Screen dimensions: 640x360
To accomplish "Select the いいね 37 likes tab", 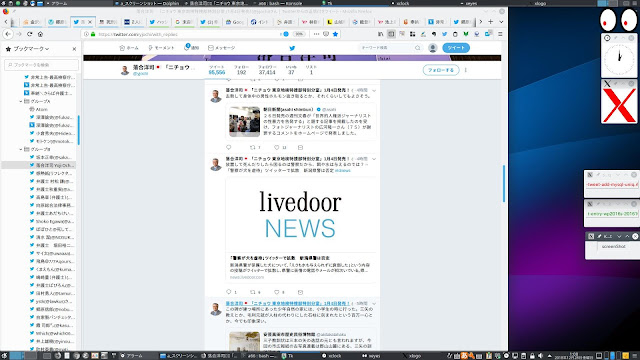I will pos(291,70).
